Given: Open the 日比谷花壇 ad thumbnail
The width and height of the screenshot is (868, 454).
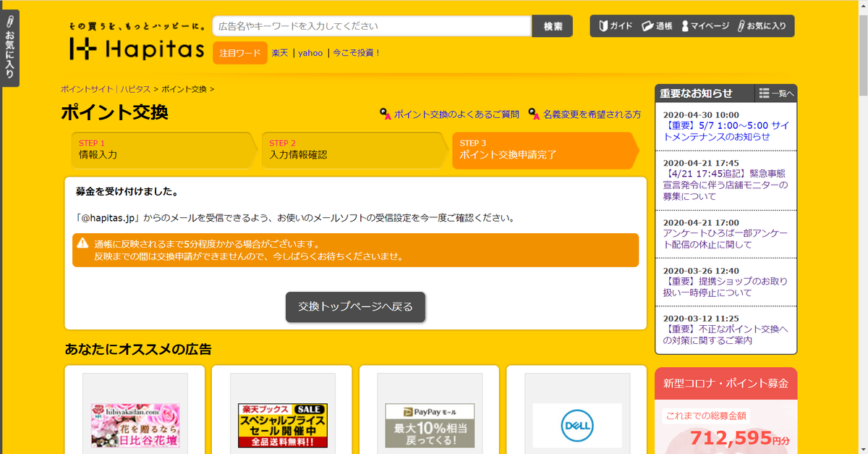Looking at the screenshot, I should 135,425.
